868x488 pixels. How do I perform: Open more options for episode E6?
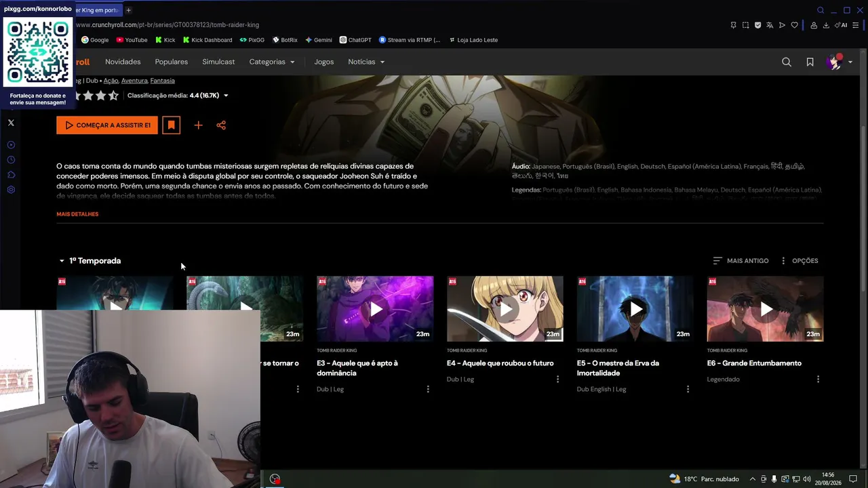pos(818,380)
